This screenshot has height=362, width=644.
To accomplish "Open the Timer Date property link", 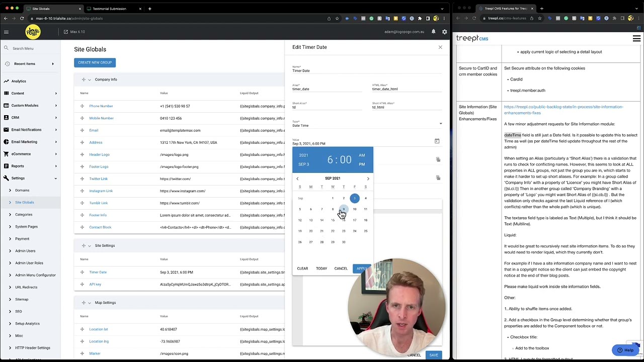I will point(98,272).
